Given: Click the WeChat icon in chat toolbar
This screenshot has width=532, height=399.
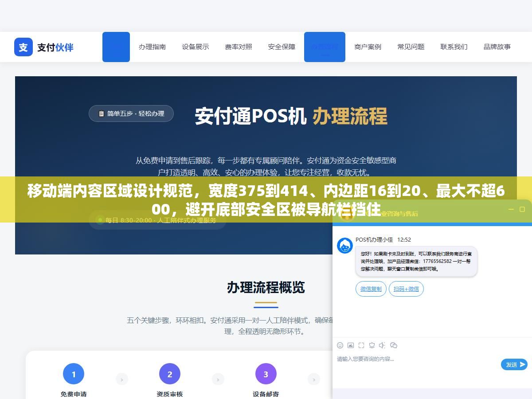Looking at the screenshot, I should pos(393,345).
